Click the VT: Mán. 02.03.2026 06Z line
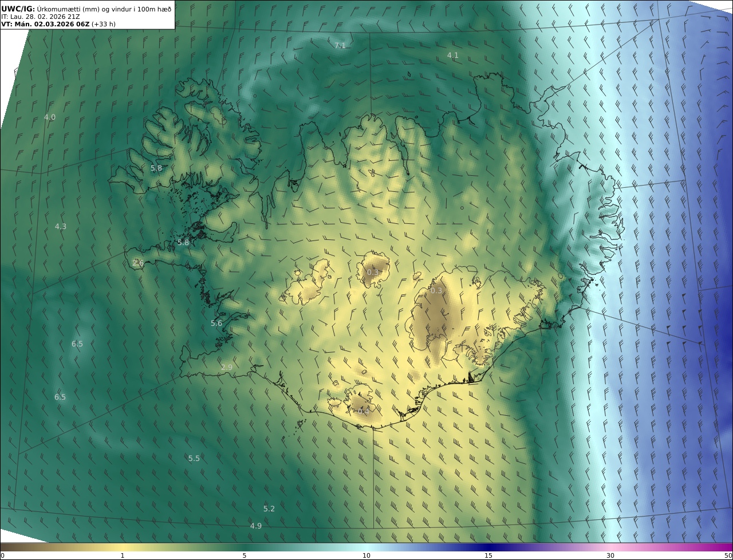 coord(58,24)
